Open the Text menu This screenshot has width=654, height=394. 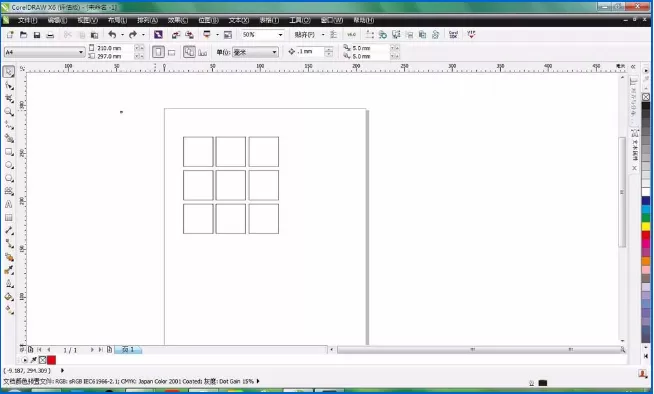coord(239,20)
